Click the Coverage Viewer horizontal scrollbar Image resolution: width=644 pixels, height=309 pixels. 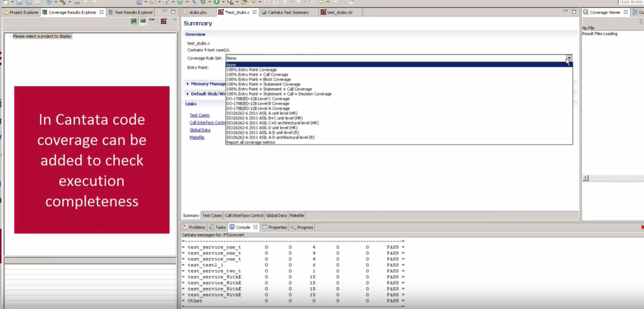[613, 178]
